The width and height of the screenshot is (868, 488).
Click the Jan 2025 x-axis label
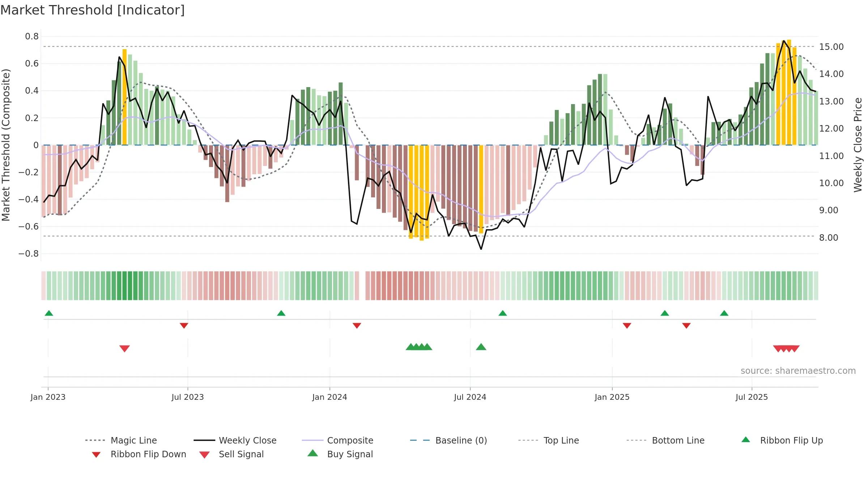coord(612,397)
